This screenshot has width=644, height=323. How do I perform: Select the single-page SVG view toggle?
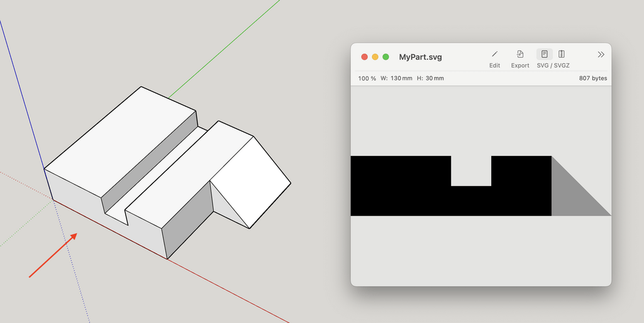544,54
